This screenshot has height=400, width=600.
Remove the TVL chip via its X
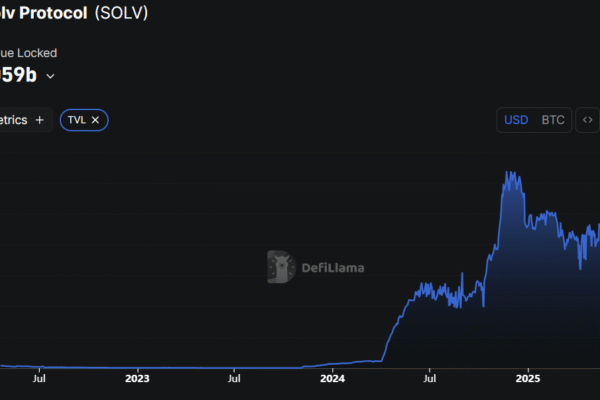click(x=96, y=120)
